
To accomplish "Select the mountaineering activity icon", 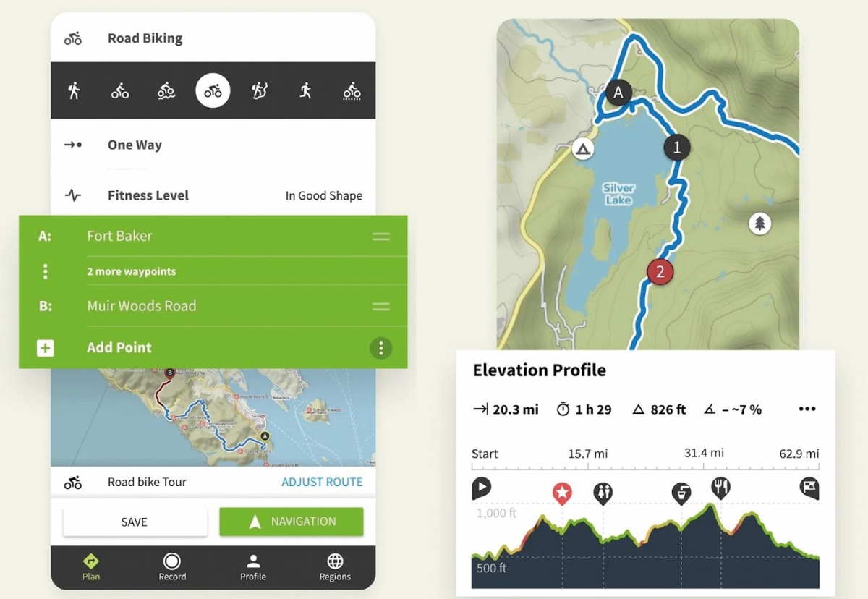I will 259,90.
